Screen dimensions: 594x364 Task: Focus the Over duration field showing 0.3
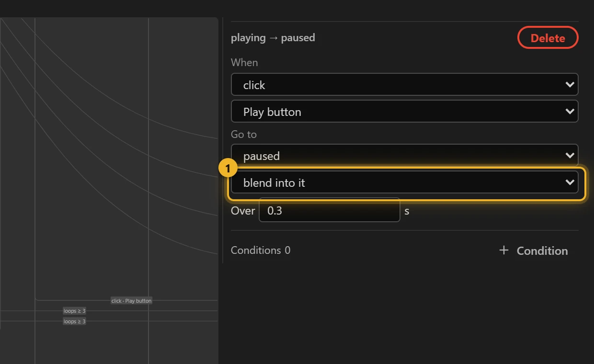[x=329, y=210]
